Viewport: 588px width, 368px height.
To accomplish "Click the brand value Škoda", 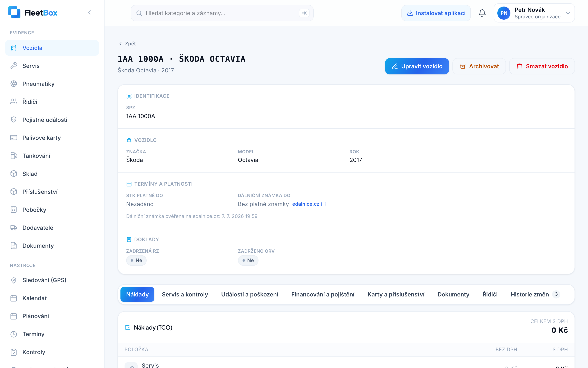I will click(134, 160).
